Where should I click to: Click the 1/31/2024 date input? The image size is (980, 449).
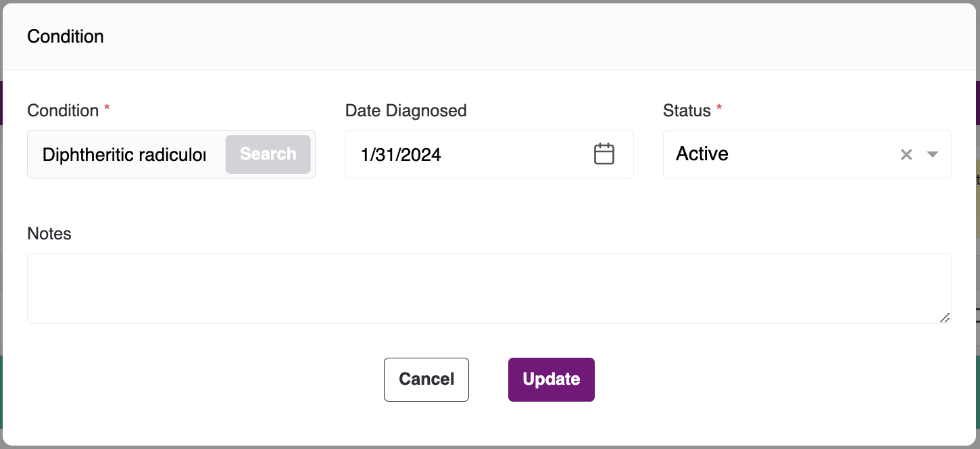click(x=460, y=155)
